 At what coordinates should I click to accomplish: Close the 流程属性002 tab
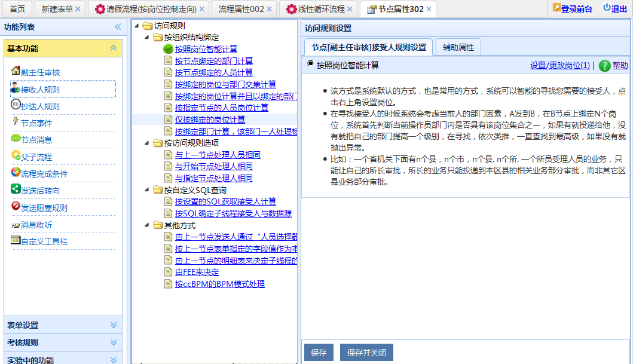coord(269,9)
